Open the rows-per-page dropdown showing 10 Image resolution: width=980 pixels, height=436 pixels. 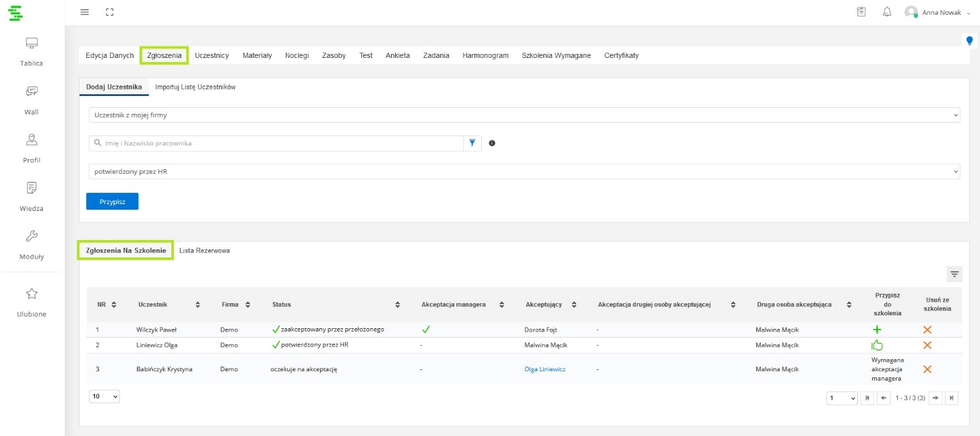pos(104,397)
